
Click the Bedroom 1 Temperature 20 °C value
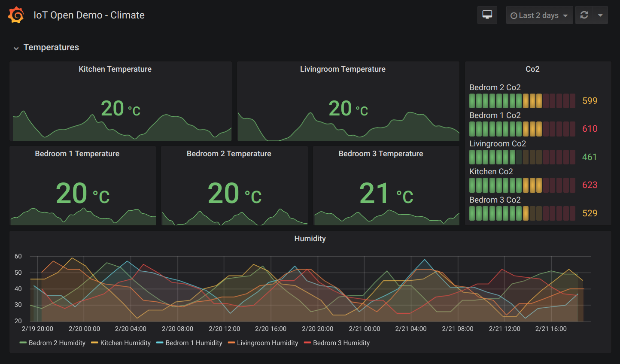83,194
